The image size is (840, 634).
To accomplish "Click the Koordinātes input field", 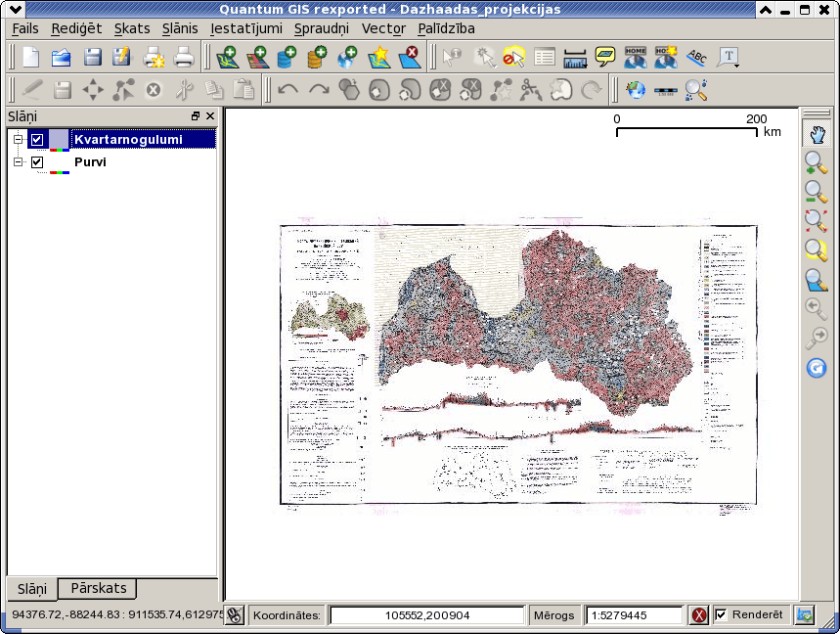I will pyautogui.click(x=427, y=615).
